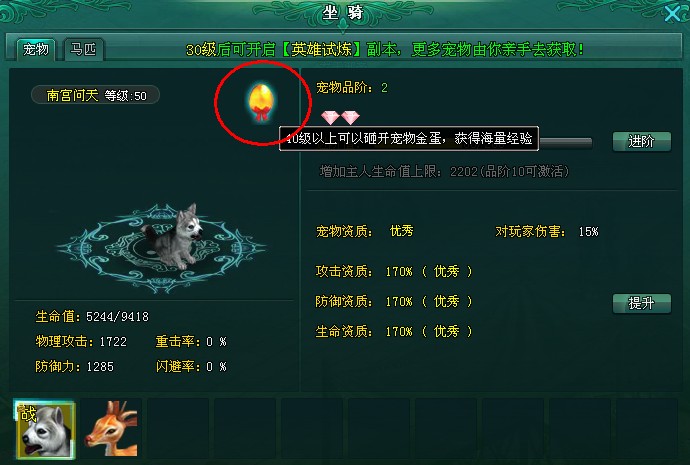Select the deer pet portrait slot
Viewport: 690px width, 465px height.
coord(112,429)
